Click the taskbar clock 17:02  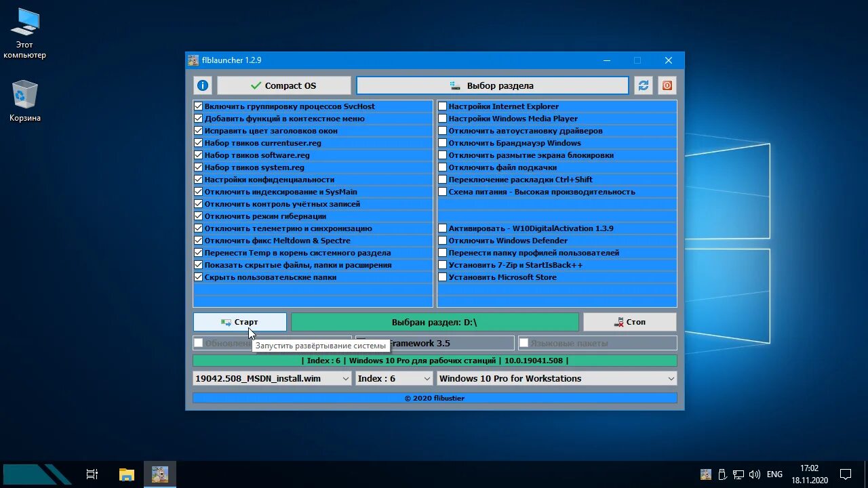click(x=810, y=474)
